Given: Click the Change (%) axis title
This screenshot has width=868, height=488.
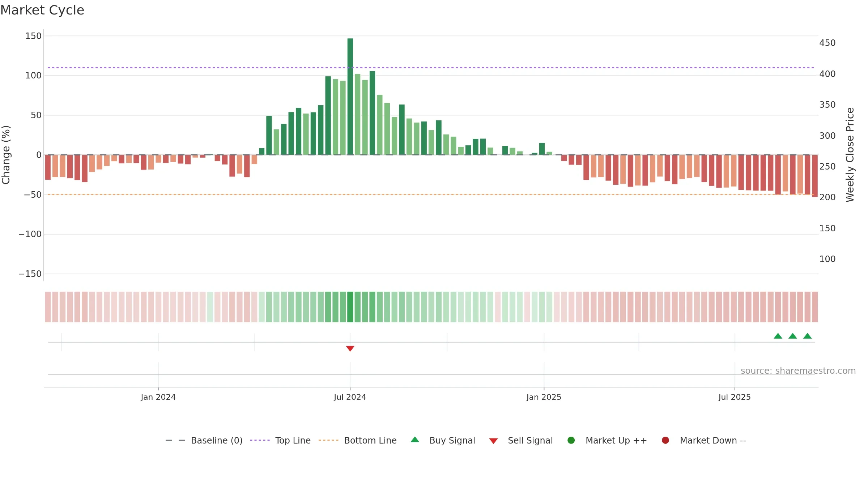Looking at the screenshot, I should [6, 155].
